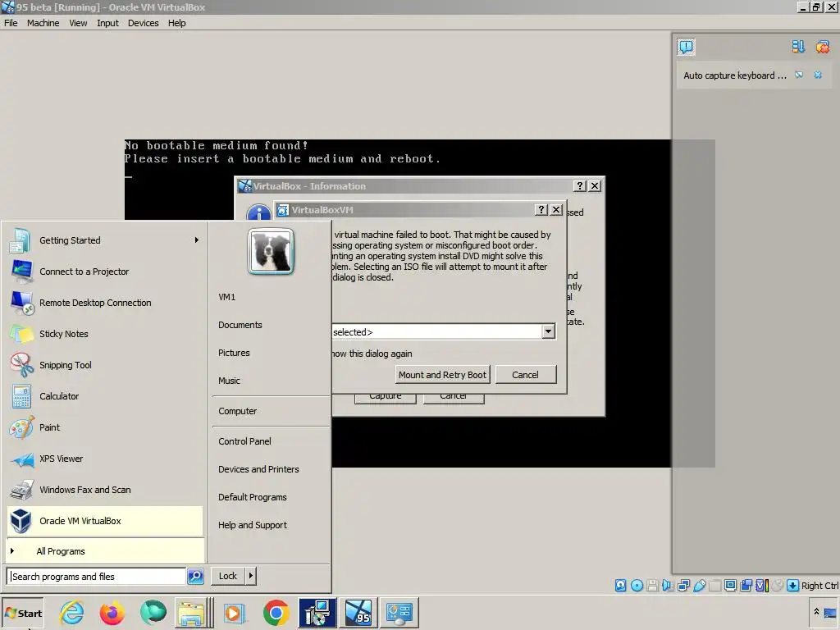Screen dimensions: 840x630
Task: Click the notification order sort icon
Action: pos(798,47)
